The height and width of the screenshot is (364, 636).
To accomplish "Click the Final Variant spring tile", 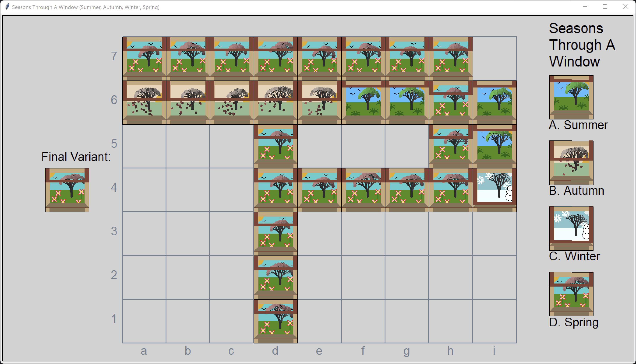I will (x=67, y=190).
